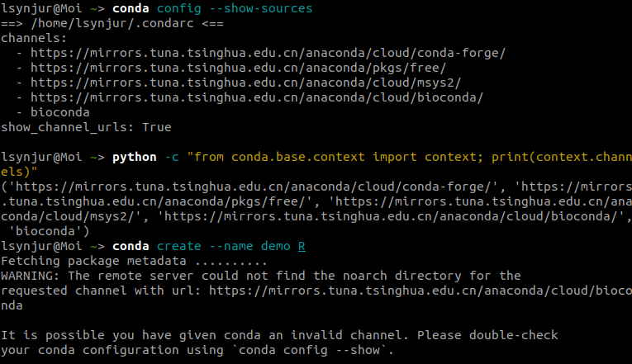Click the plain bioconda channel entry
The image size is (632, 364).
tap(60, 112)
